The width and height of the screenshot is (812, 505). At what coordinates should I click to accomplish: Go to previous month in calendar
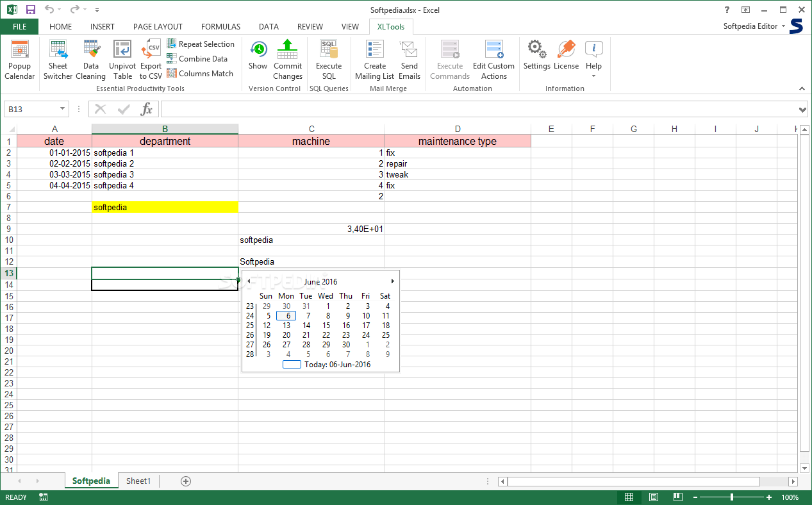(x=249, y=281)
